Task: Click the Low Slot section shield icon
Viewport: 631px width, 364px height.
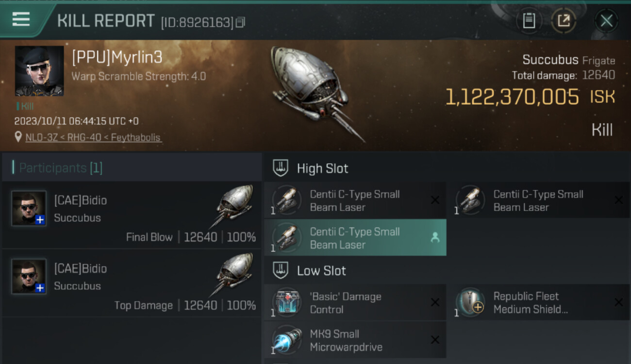Action: coord(281,270)
